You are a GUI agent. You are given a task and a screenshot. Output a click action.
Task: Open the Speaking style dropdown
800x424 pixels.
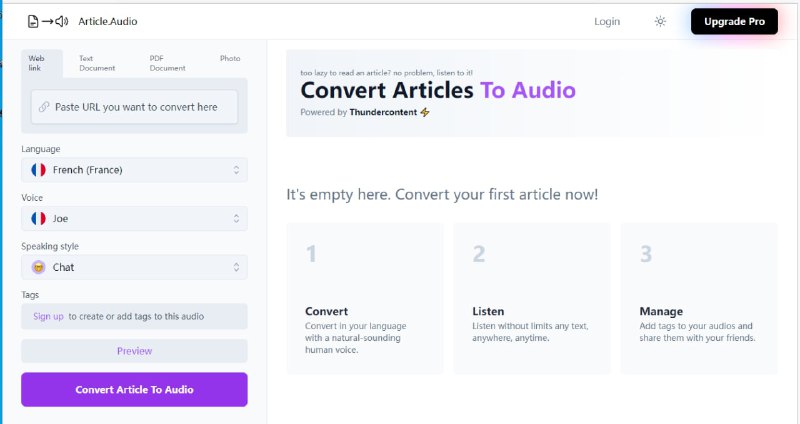tap(134, 267)
